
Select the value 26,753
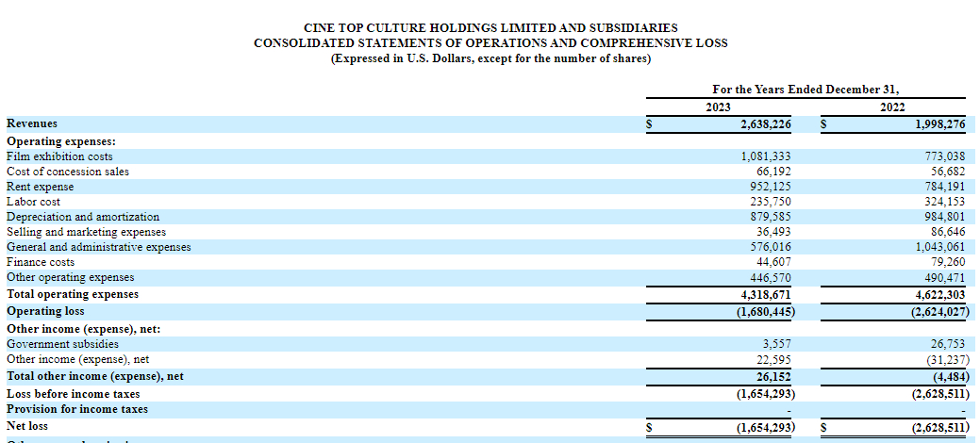[x=948, y=344]
